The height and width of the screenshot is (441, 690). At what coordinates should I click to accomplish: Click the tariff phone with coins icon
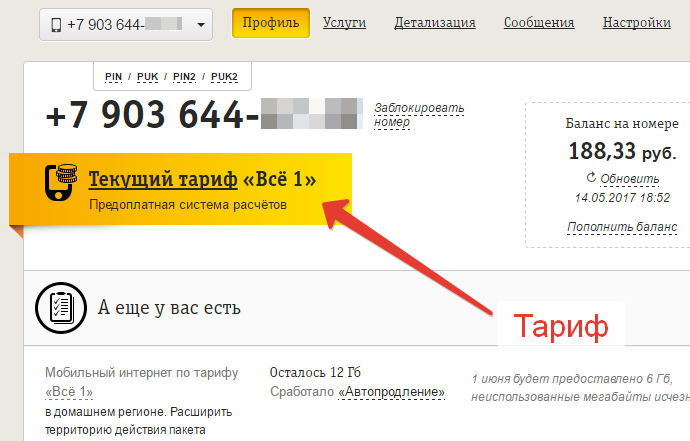[x=61, y=182]
